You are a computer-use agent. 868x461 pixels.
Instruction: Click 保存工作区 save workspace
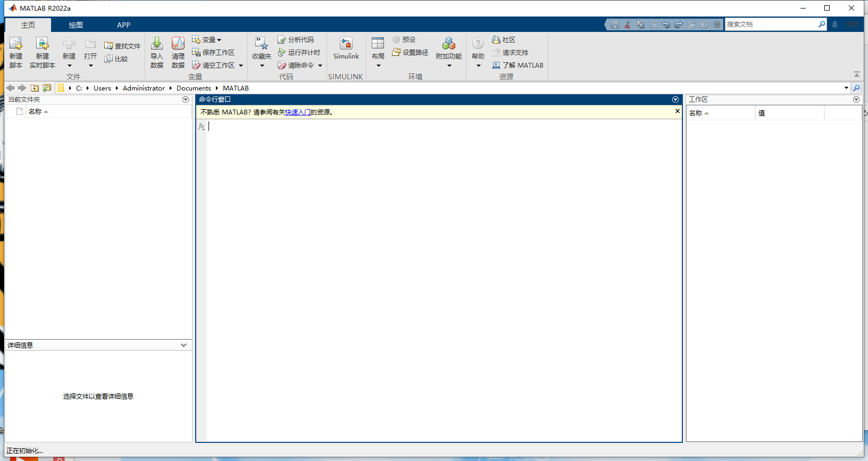click(213, 52)
